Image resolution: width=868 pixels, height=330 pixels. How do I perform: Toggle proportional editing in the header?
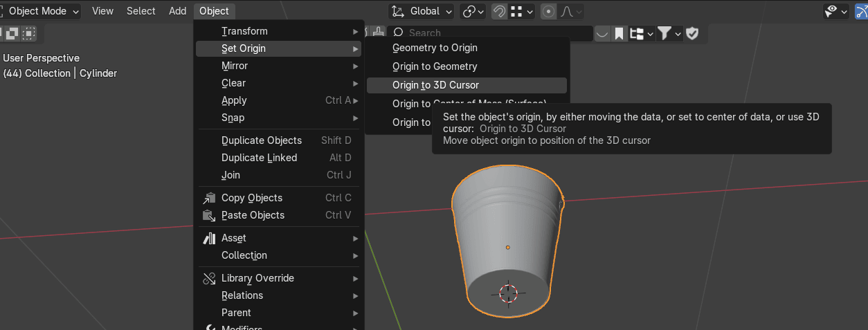click(x=548, y=11)
